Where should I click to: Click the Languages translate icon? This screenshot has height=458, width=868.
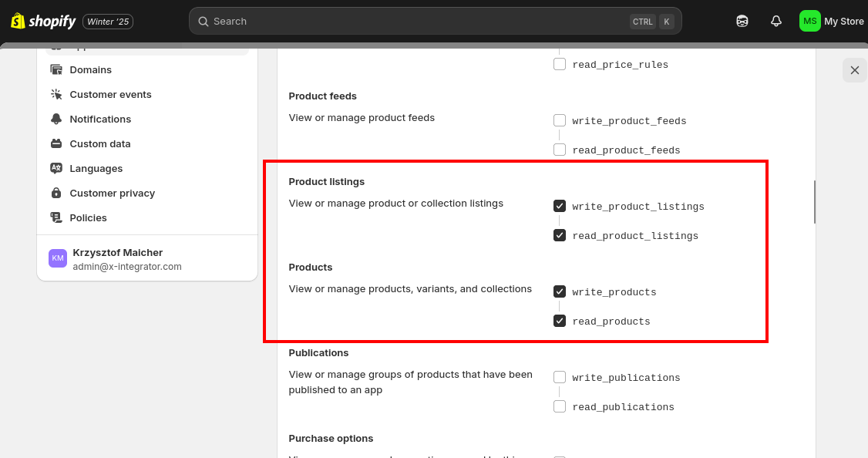click(x=56, y=168)
